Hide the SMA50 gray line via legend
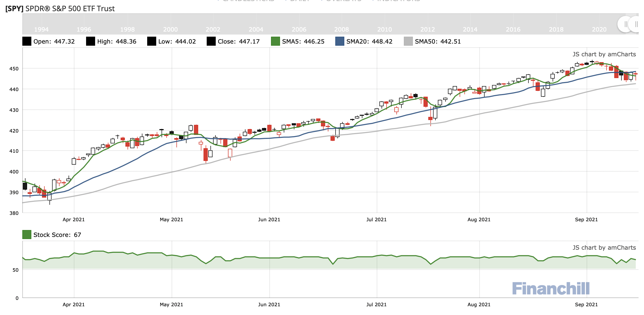Image resolution: width=644 pixels, height=315 pixels. point(408,41)
